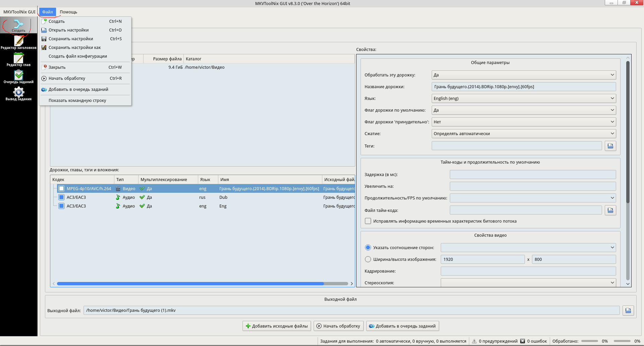This screenshot has height=346, width=644.
Task: Click the Название дорожки text field
Action: 523,87
